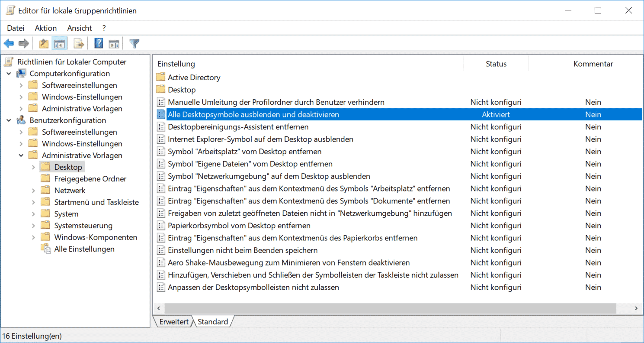Click the Computerkonfiguration computer icon

[x=21, y=74]
